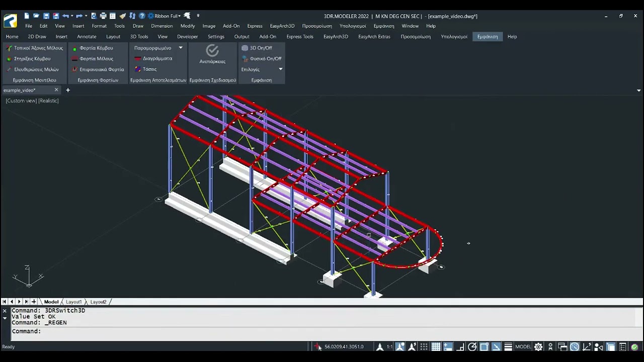Show Τάσεις stress results
The image size is (644, 362).
(146, 69)
